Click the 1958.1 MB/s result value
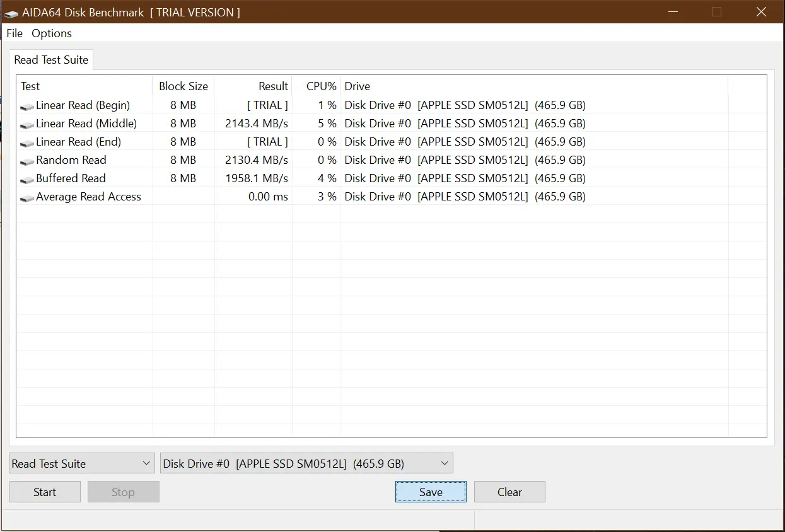785x532 pixels. [x=257, y=178]
